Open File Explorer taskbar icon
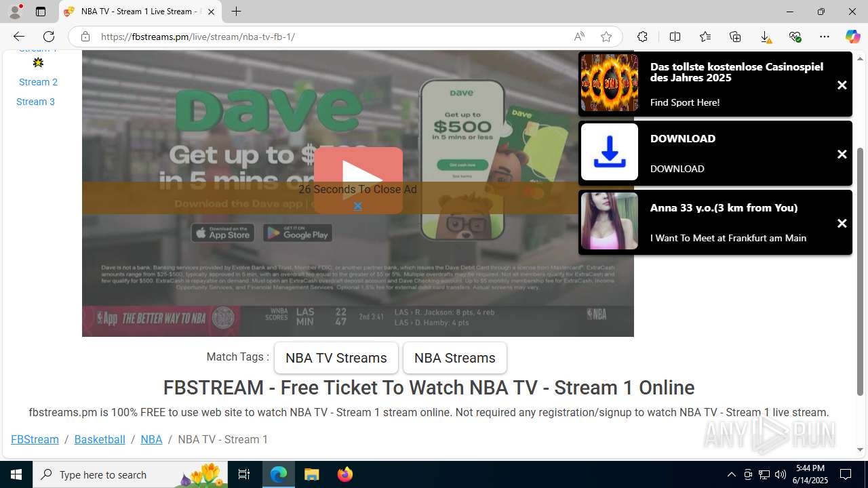Image resolution: width=868 pixels, height=488 pixels. pyautogui.click(x=311, y=474)
